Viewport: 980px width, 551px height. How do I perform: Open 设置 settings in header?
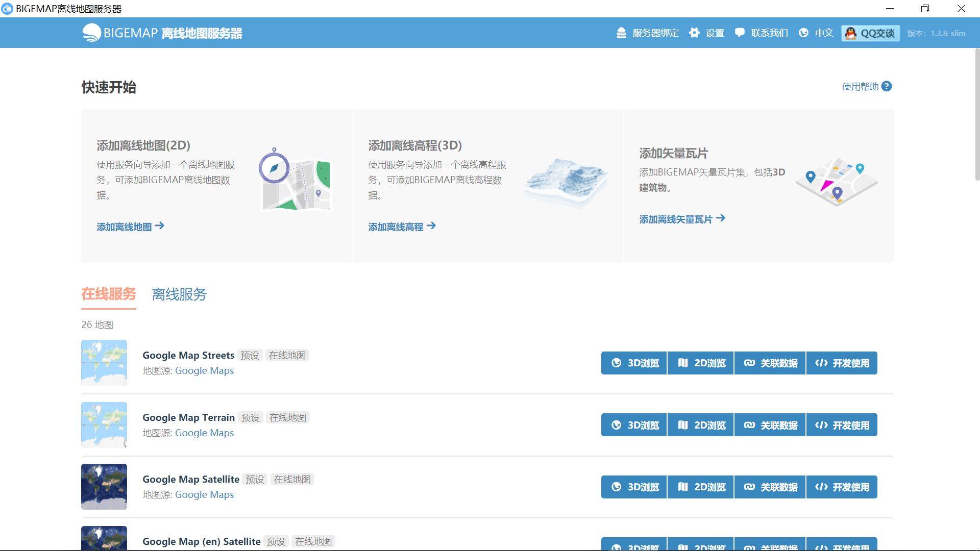tap(706, 33)
